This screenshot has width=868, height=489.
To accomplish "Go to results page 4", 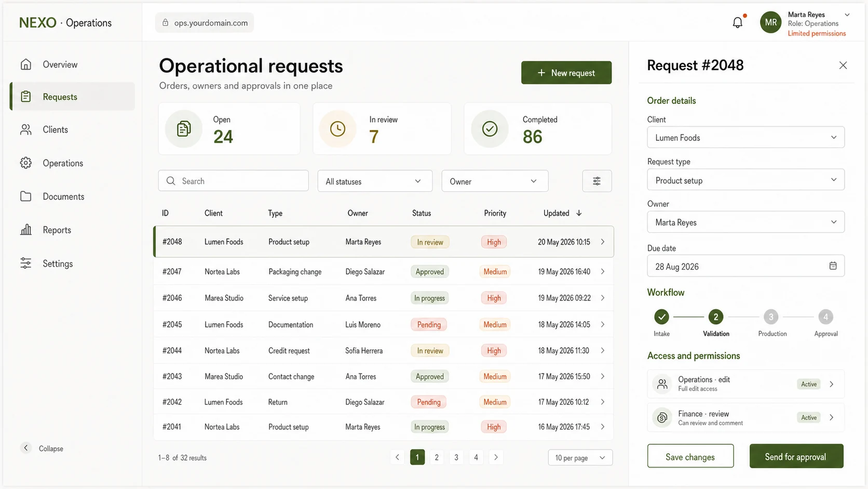I will [476, 457].
